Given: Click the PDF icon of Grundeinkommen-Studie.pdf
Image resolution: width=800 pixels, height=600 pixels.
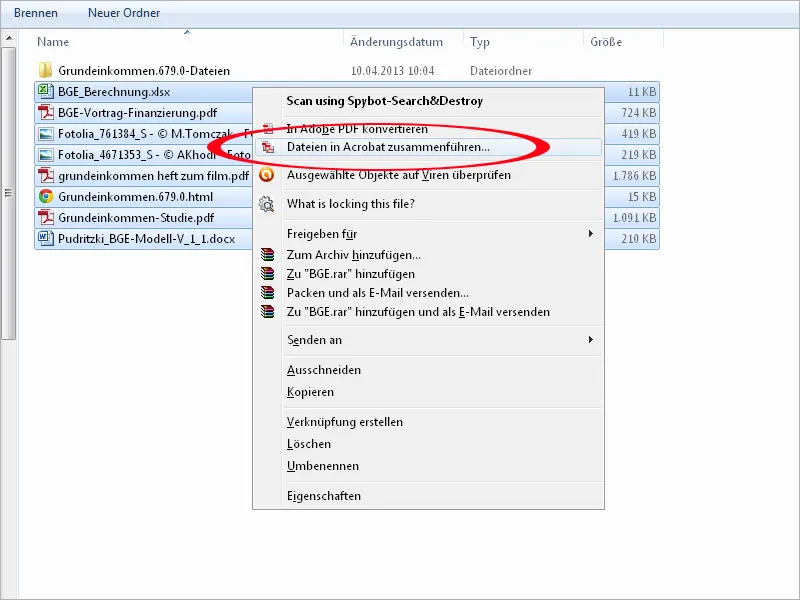Looking at the screenshot, I should [x=46, y=217].
